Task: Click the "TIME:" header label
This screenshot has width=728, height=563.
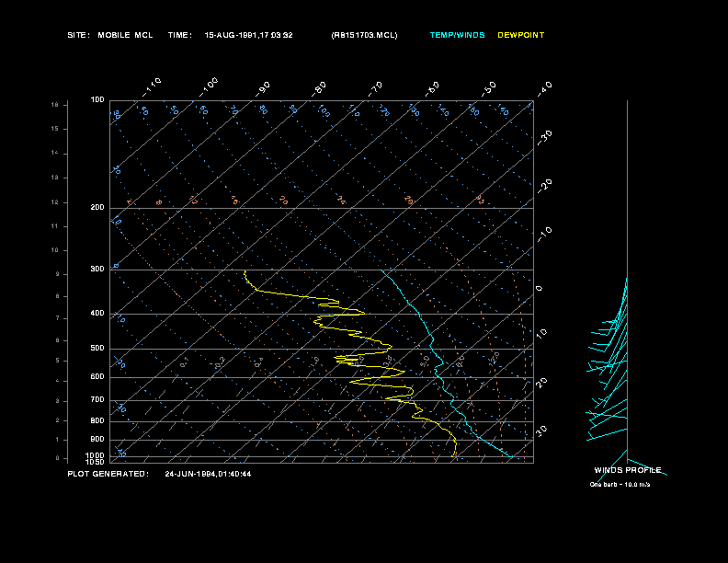Action: pyautogui.click(x=179, y=35)
